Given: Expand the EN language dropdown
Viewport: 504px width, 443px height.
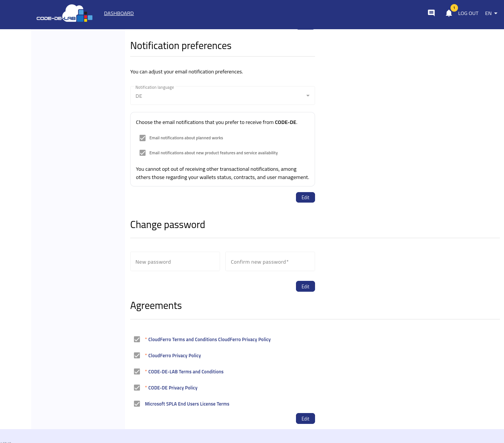Looking at the screenshot, I should (x=491, y=13).
